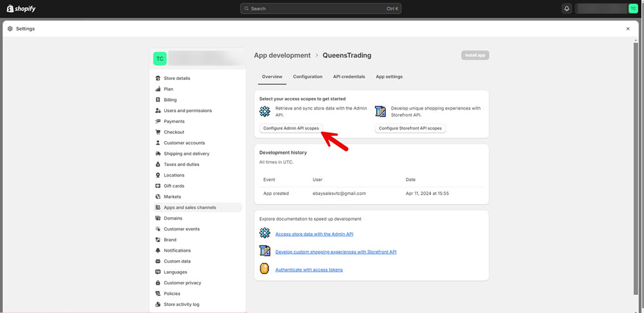Click the Policies icon
This screenshot has width=644, height=313.
[x=158, y=294]
